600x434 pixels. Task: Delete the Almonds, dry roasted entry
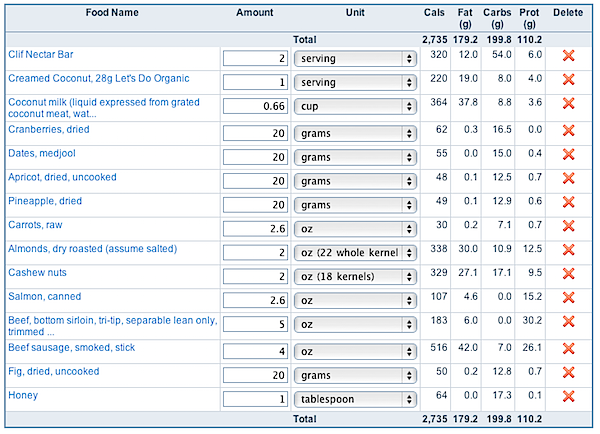(x=569, y=250)
